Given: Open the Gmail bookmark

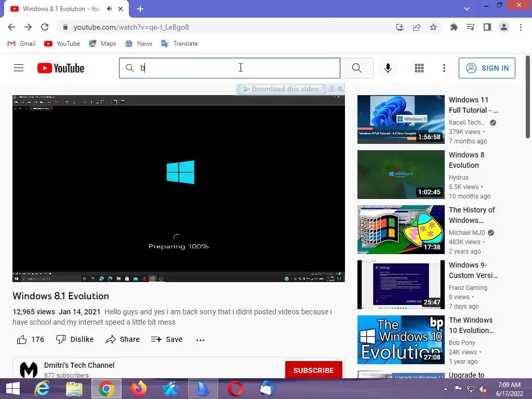Looking at the screenshot, I should click(21, 44).
